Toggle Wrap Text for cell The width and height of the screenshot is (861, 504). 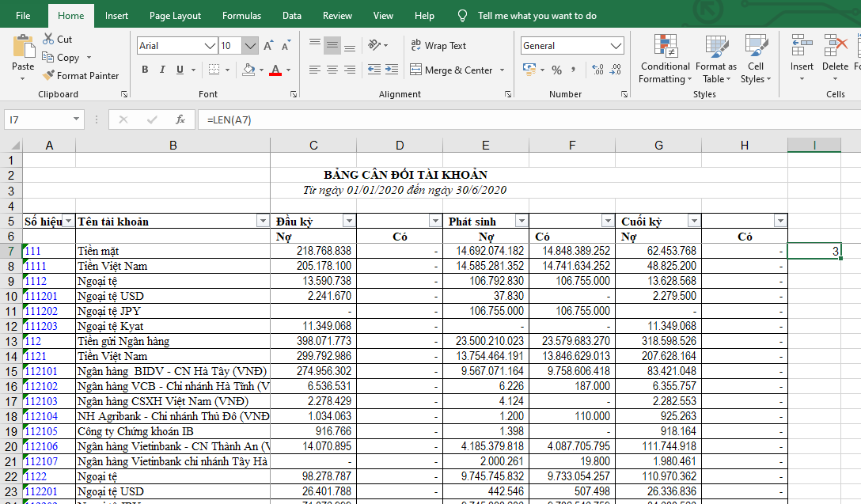[x=438, y=46]
